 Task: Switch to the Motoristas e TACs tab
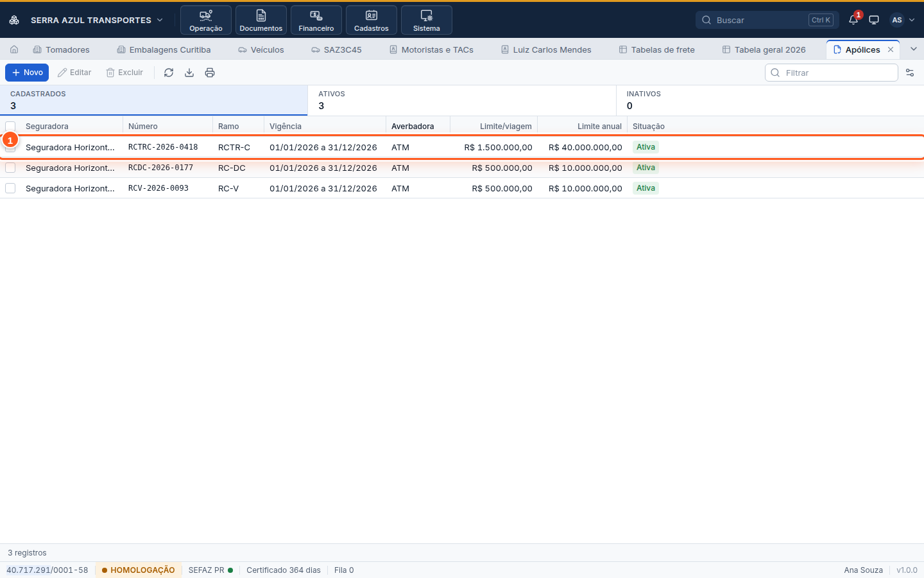pyautogui.click(x=432, y=49)
